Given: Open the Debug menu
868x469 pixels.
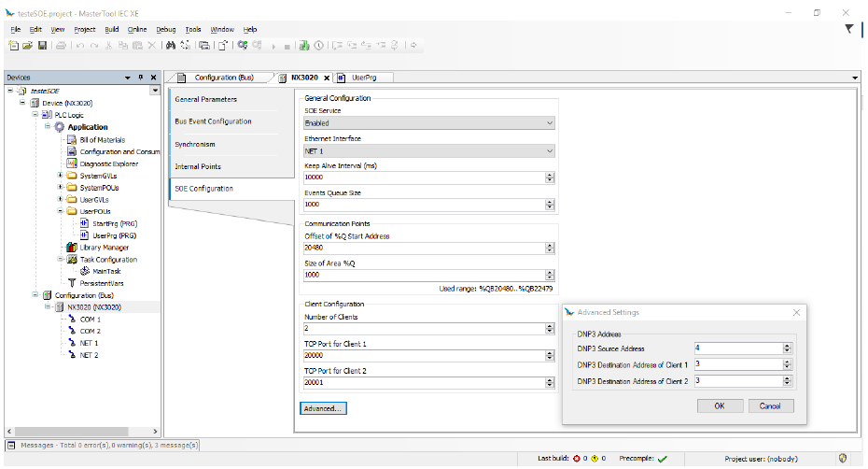Looking at the screenshot, I should tap(165, 29).
